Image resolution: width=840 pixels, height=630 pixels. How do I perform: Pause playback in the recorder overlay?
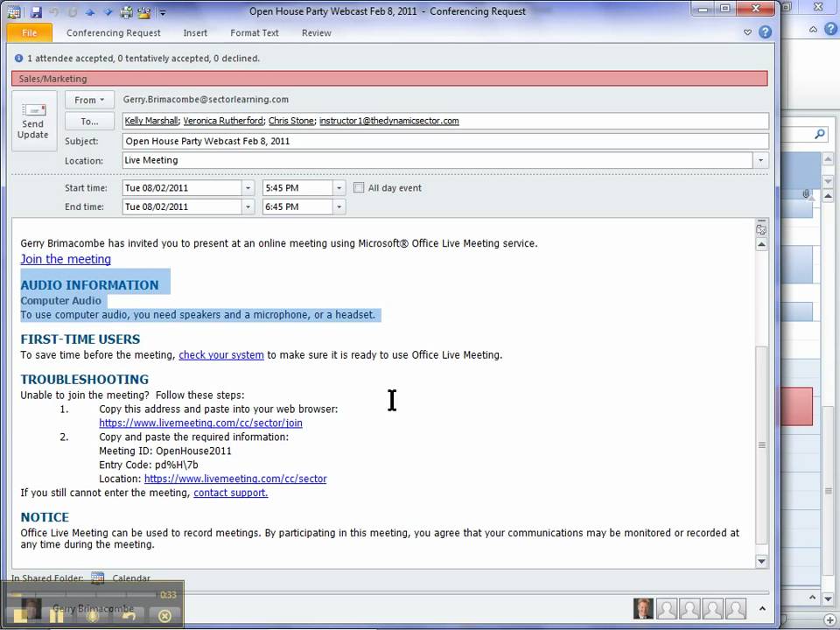pos(57,615)
